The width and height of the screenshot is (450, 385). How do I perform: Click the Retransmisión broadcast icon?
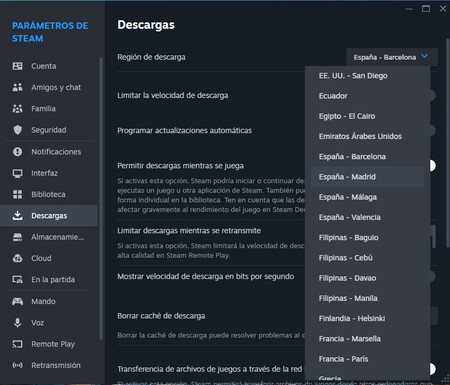point(17,365)
